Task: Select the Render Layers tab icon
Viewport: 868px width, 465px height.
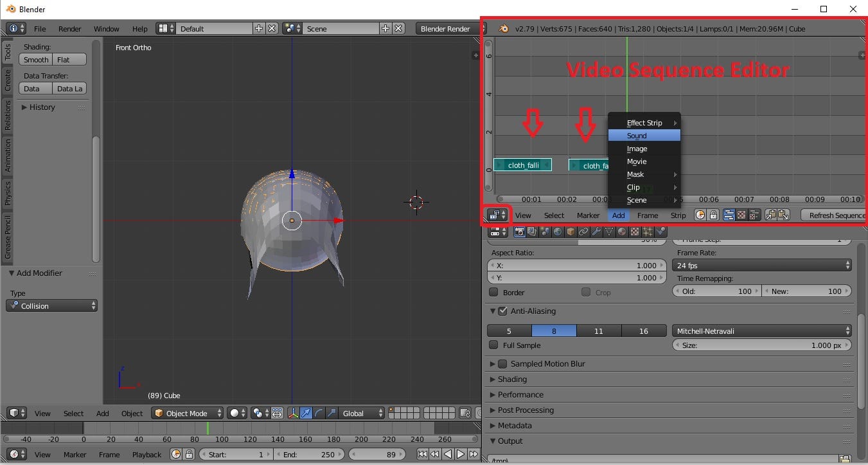Action: (531, 232)
